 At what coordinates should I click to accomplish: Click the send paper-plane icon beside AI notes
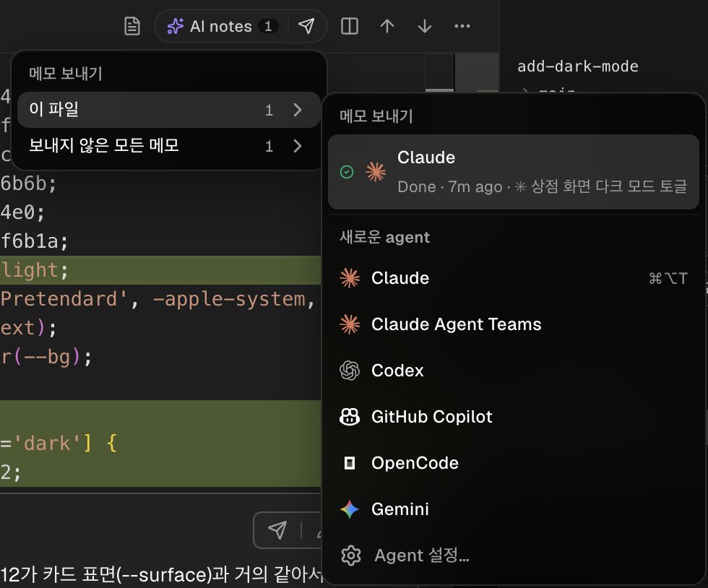[x=306, y=26]
